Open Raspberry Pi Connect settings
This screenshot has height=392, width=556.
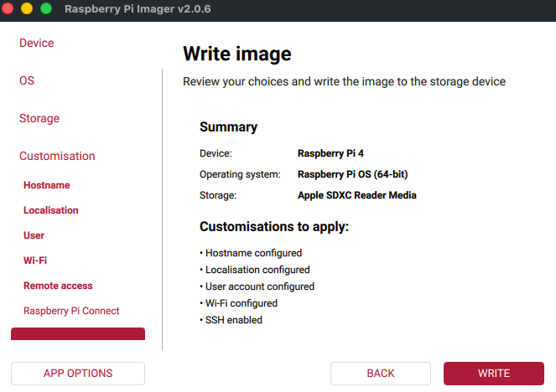(x=71, y=311)
